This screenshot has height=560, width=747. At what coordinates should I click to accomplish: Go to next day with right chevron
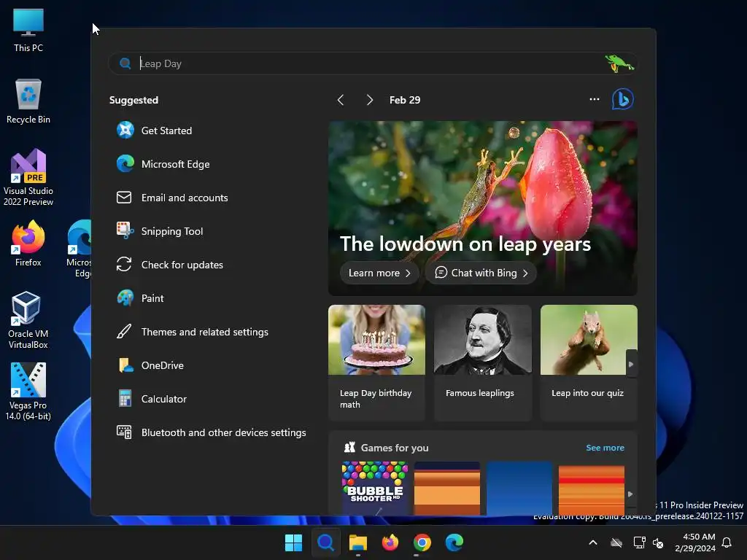click(x=370, y=100)
